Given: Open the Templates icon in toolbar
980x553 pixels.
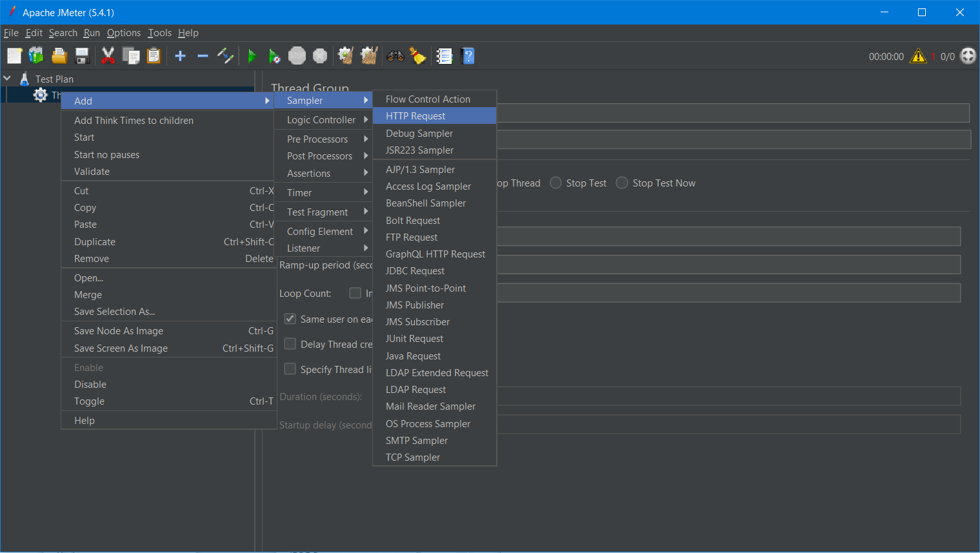Looking at the screenshot, I should [x=36, y=56].
